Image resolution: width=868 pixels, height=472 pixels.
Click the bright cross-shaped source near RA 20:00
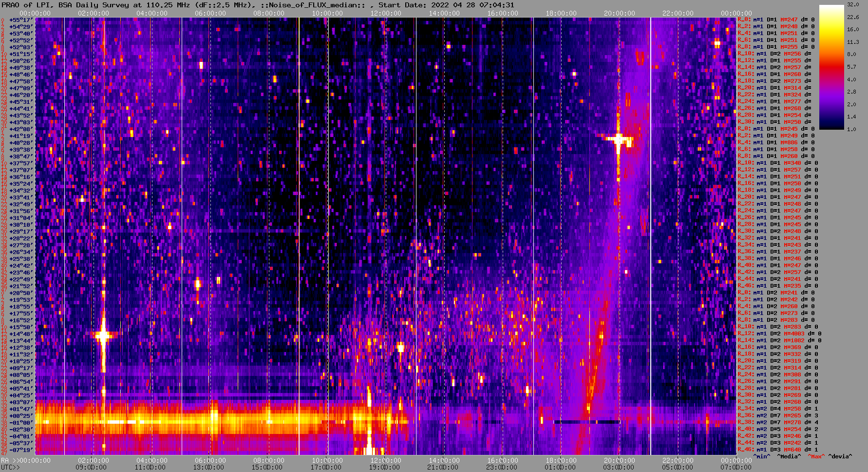pos(618,139)
